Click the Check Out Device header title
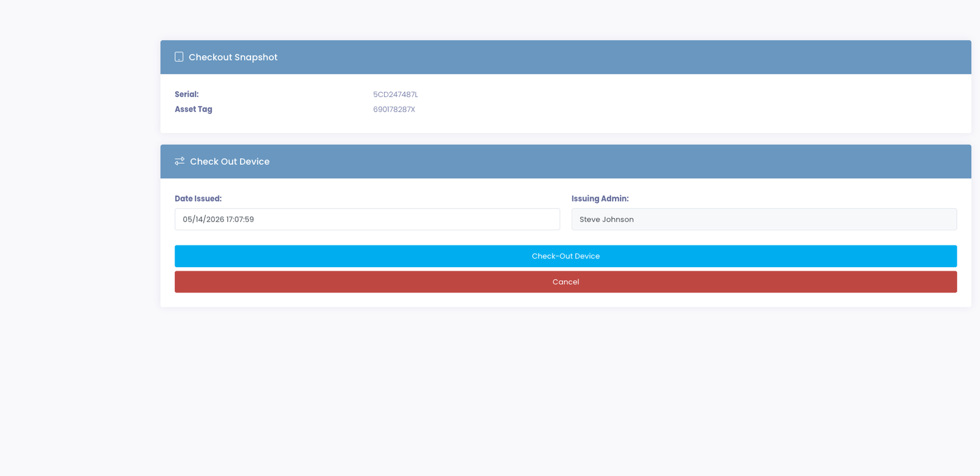Screen dimensions: 980x476 230,161
